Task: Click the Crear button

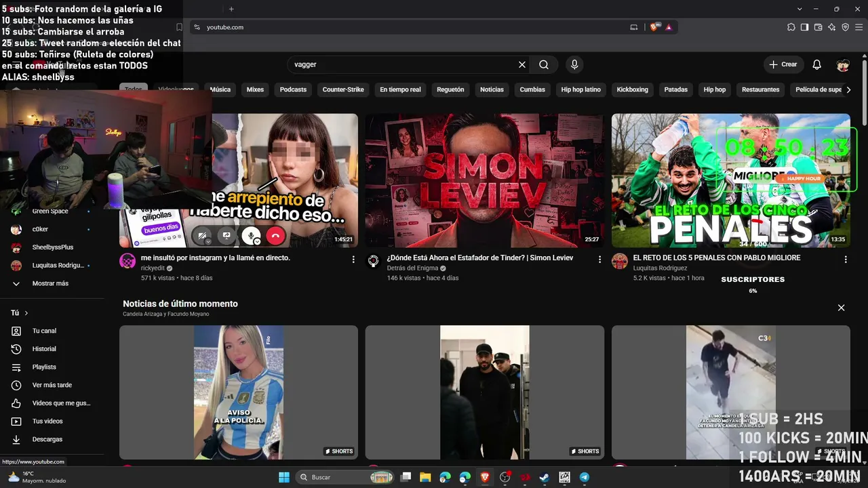Action: (783, 64)
